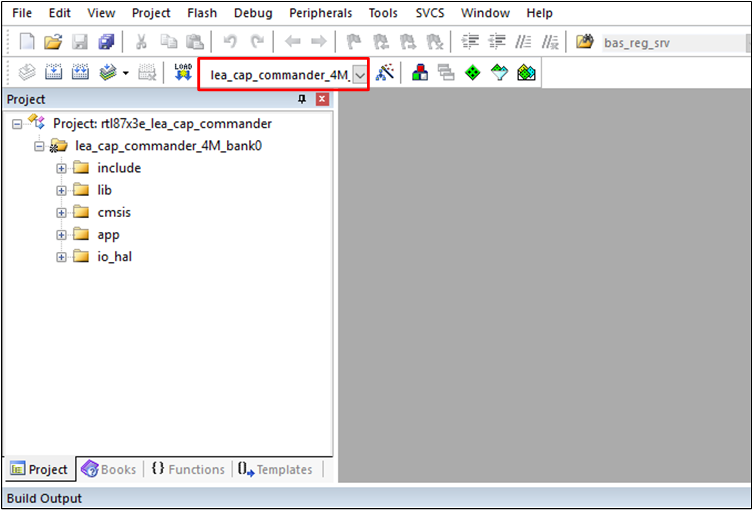
Task: Click the bas_reg_srv find text field
Action: [670, 42]
